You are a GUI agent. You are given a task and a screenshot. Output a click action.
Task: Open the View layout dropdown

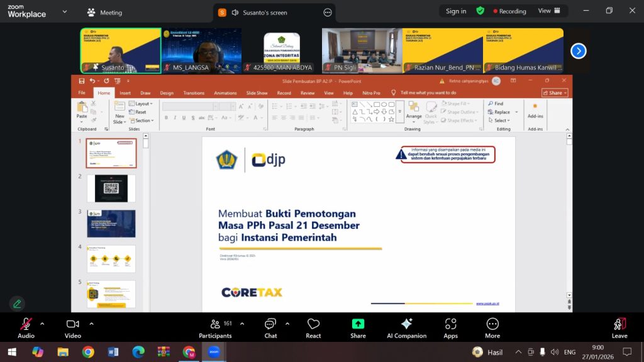pyautogui.click(x=548, y=11)
